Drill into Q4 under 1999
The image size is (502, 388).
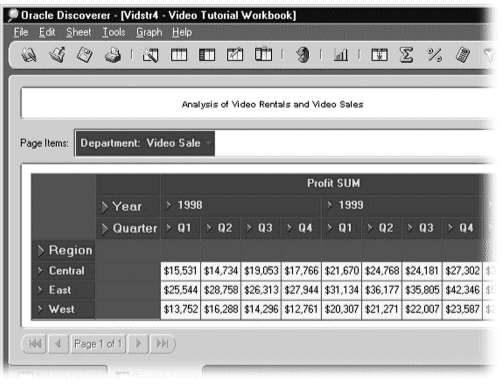click(x=450, y=228)
